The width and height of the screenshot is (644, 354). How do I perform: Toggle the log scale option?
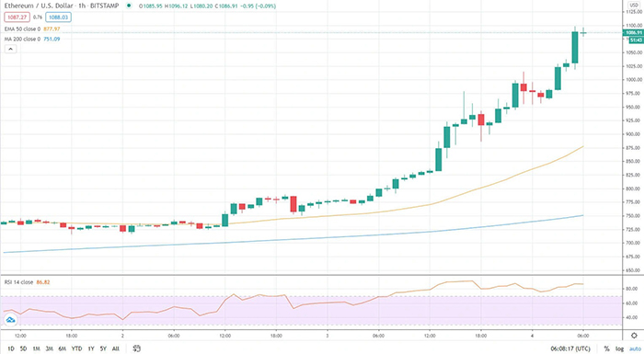619,348
